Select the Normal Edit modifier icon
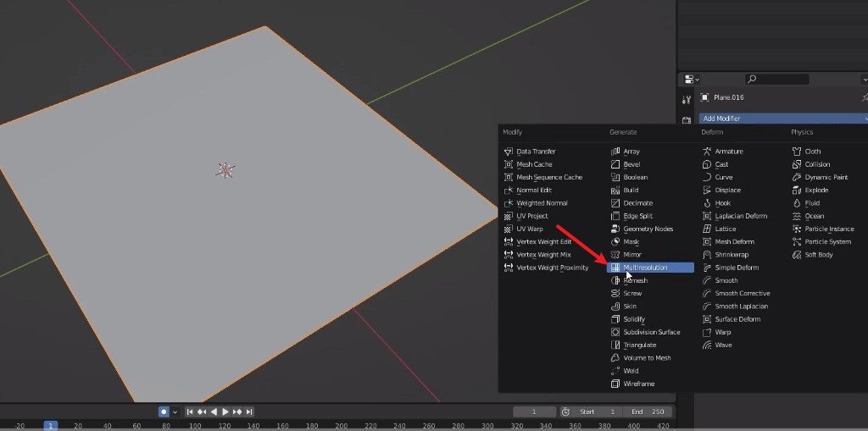This screenshot has width=868, height=431. tap(509, 191)
